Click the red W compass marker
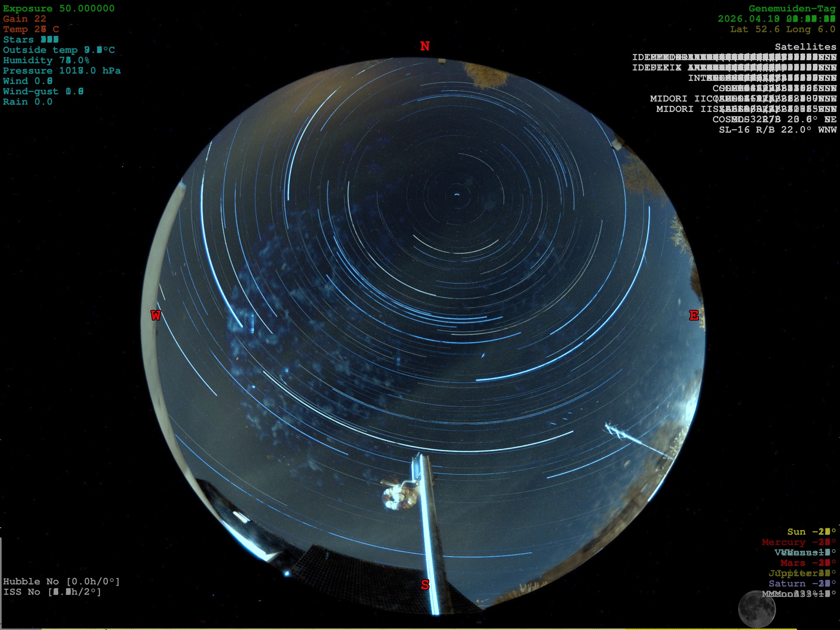 coord(156,315)
